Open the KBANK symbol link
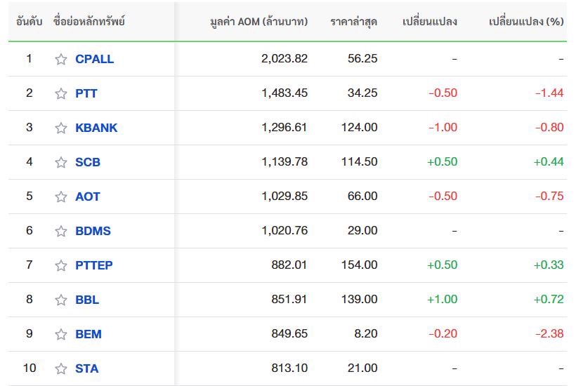This screenshot has height=386, width=588. (x=96, y=128)
